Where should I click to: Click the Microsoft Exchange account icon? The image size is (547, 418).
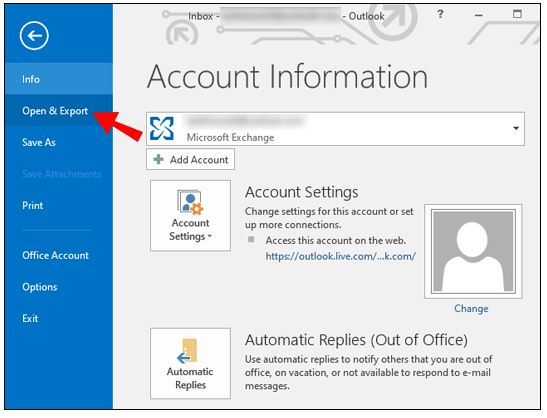coord(162,128)
